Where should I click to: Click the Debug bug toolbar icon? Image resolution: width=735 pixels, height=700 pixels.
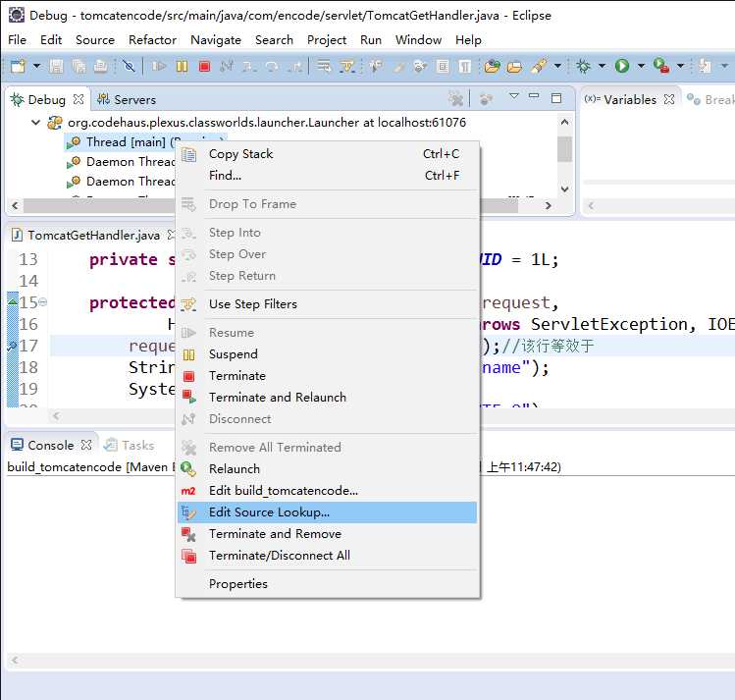tap(584, 66)
